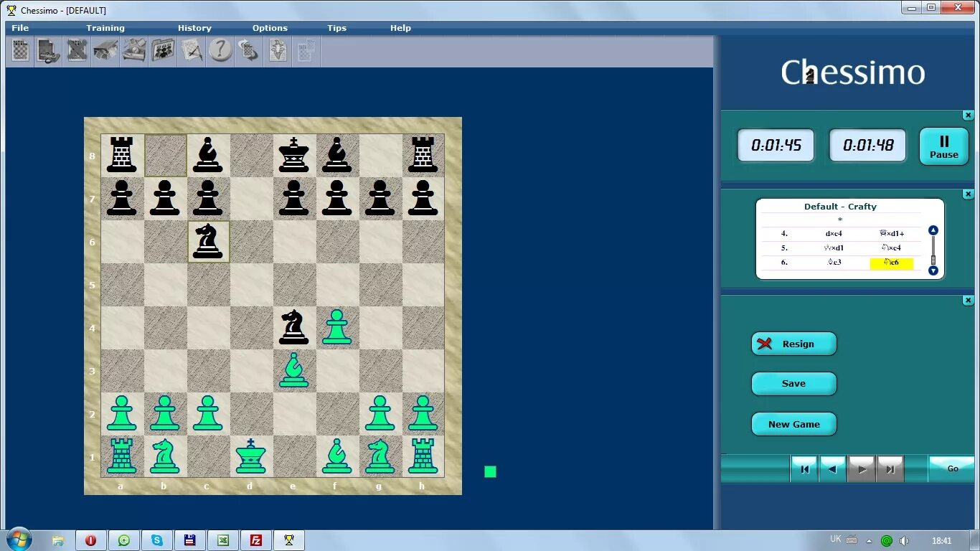Select the green king on d1

(x=251, y=457)
